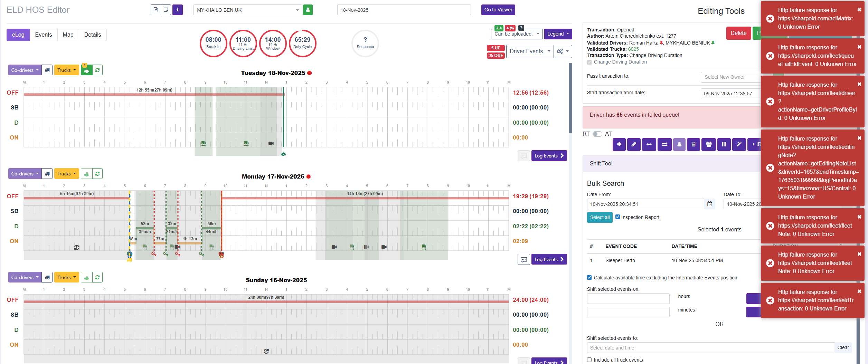
Task: Click the Duty Cycle 65:29 gauge
Action: pyautogui.click(x=302, y=43)
